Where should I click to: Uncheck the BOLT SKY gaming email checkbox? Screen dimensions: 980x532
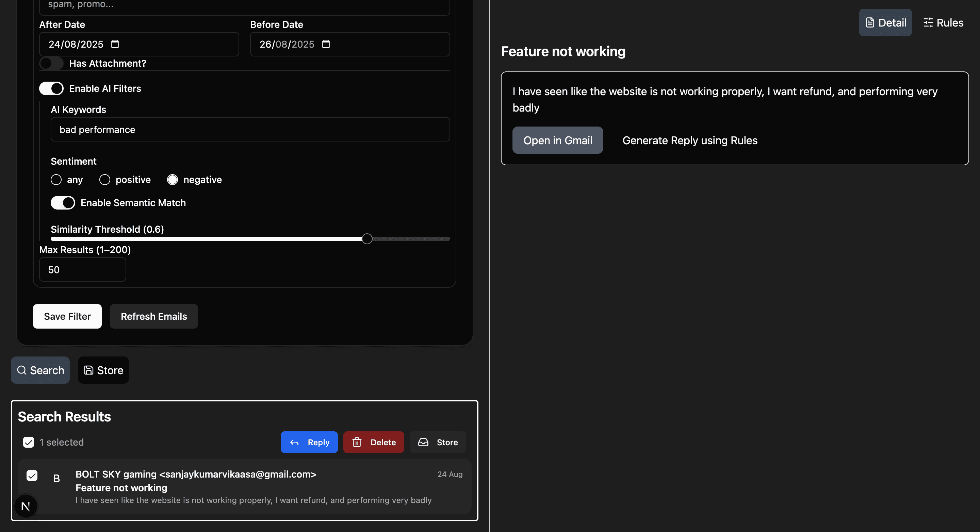click(x=32, y=475)
